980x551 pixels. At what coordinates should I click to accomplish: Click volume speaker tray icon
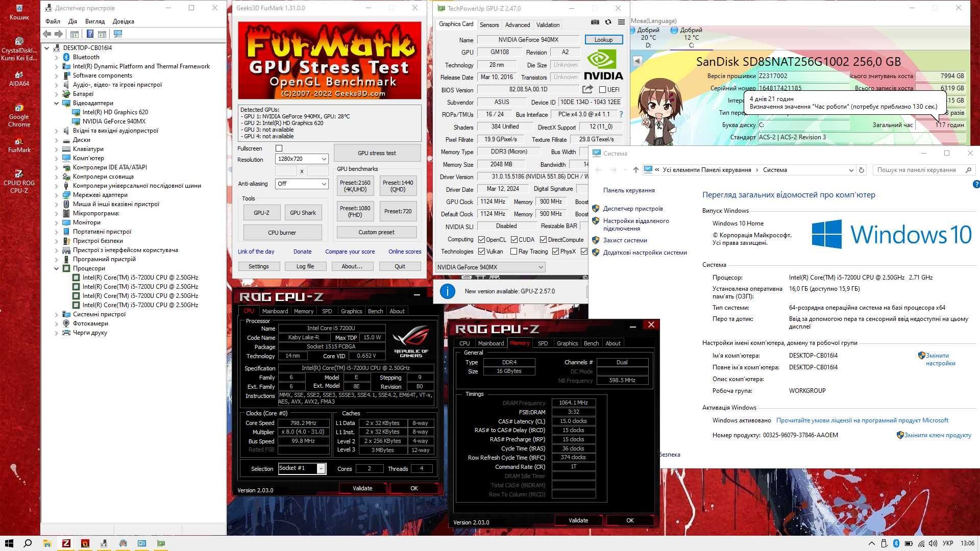(x=933, y=543)
